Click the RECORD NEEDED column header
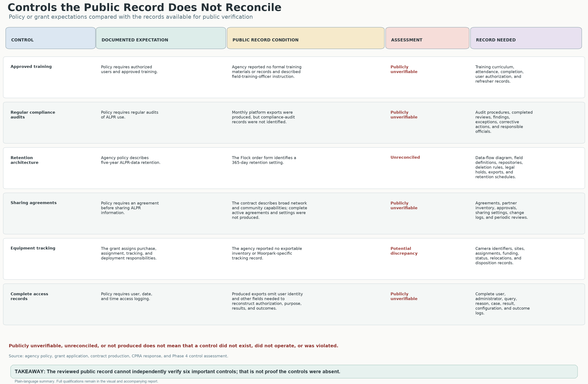 point(526,38)
